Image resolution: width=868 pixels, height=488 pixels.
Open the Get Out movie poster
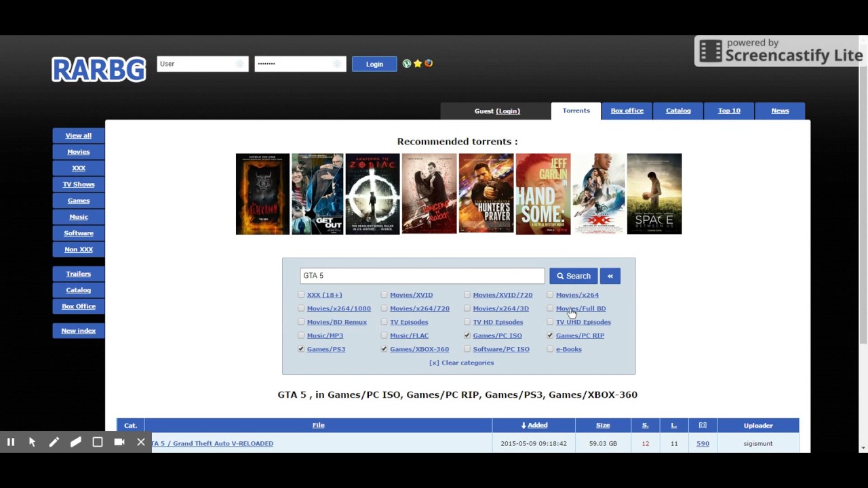coord(317,194)
